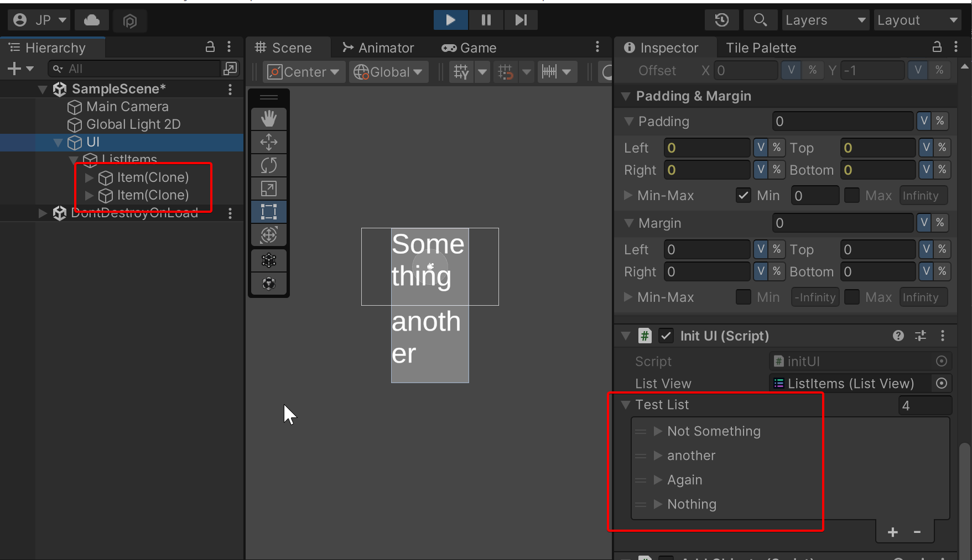The width and height of the screenshot is (972, 560).
Task: Expand the first Item(Clone) in Hierarchy
Action: coord(90,178)
